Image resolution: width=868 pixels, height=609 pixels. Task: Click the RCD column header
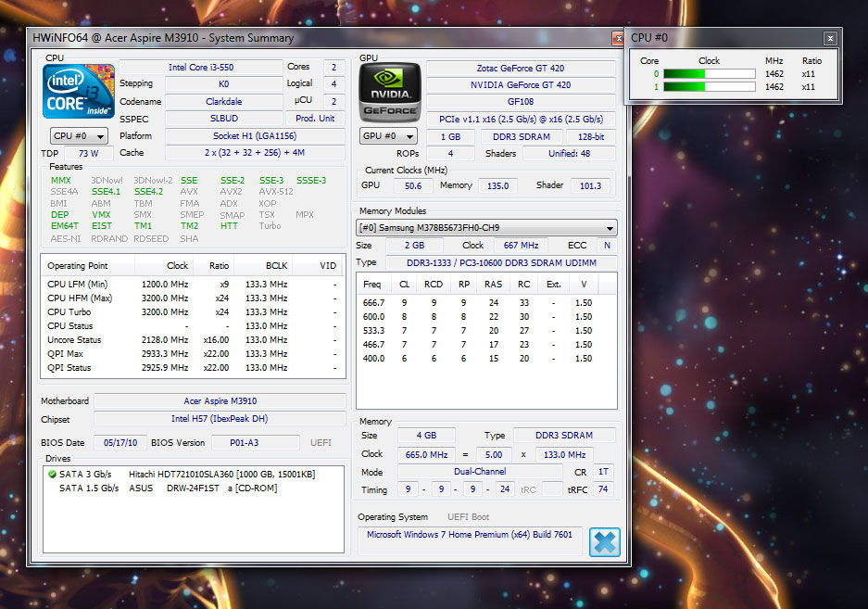(434, 285)
